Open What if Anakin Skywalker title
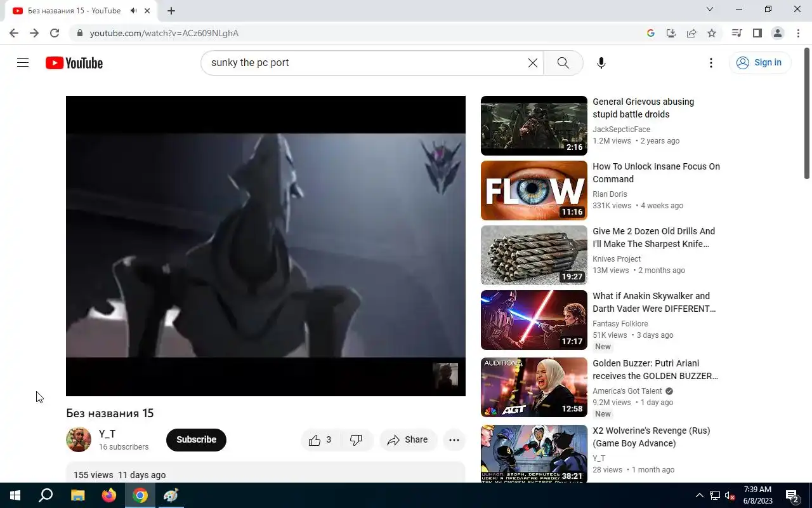The width and height of the screenshot is (812, 508). click(x=654, y=302)
